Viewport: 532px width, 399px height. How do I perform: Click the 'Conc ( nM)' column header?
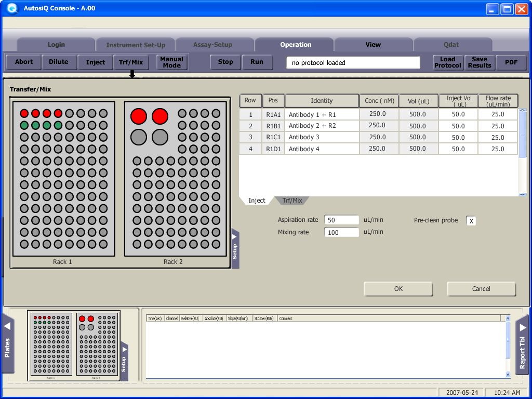click(x=379, y=101)
